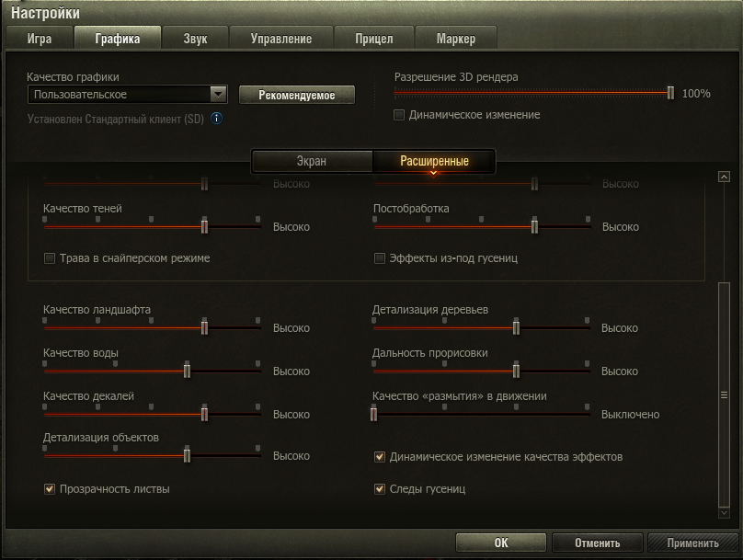Click the scroll up arrow icon
The height and width of the screenshot is (560, 743).
click(724, 177)
